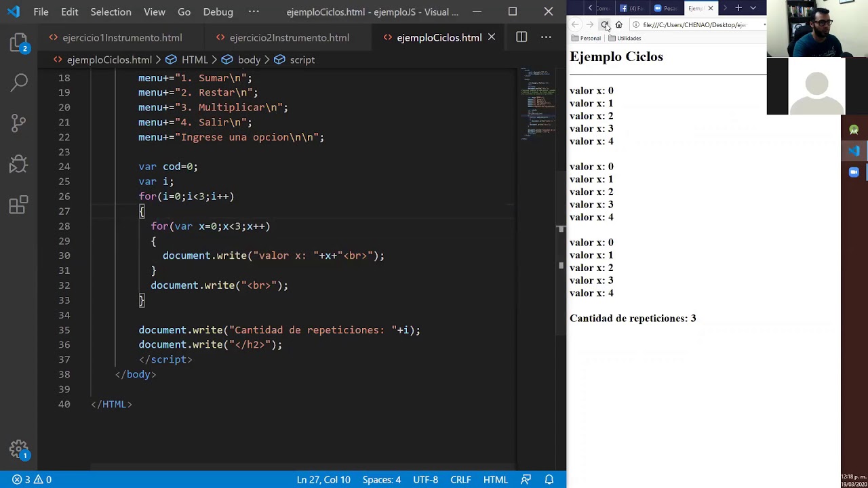Open editor more actions ellipsis

click(x=546, y=37)
